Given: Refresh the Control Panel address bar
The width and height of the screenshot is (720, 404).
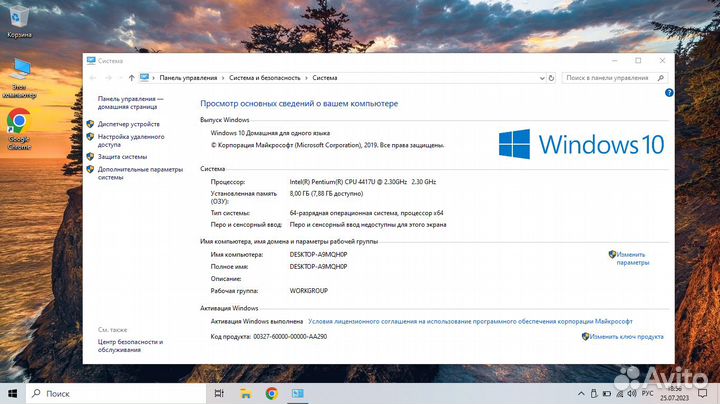Looking at the screenshot, I should [551, 78].
